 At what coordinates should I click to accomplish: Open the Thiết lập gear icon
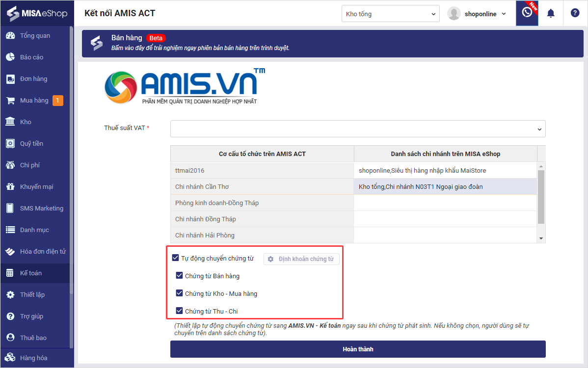coord(10,294)
